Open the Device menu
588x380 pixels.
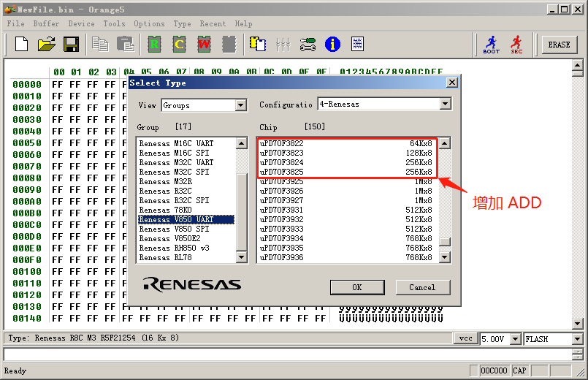tap(81, 23)
